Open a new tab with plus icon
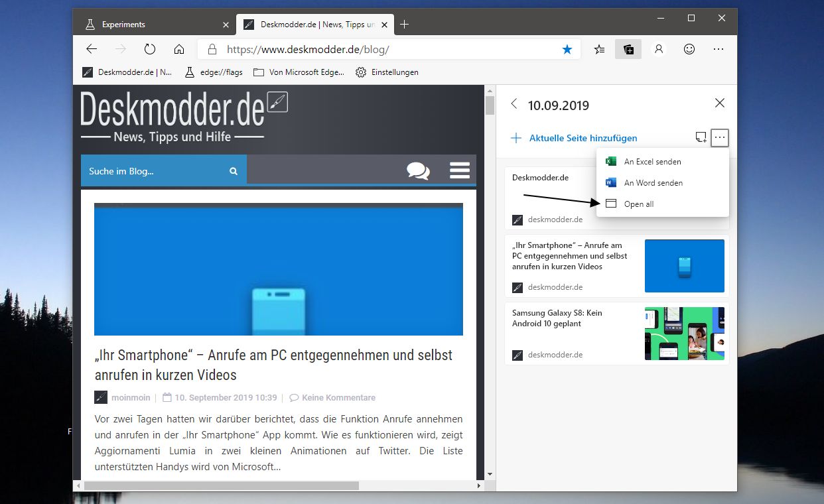Viewport: 824px width, 504px height. 404,25
